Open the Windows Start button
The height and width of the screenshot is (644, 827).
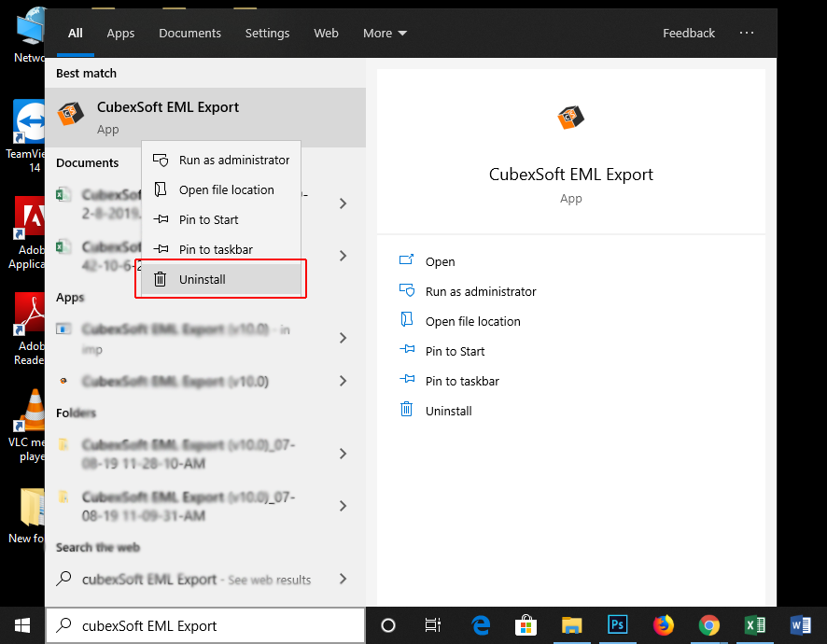(22, 625)
